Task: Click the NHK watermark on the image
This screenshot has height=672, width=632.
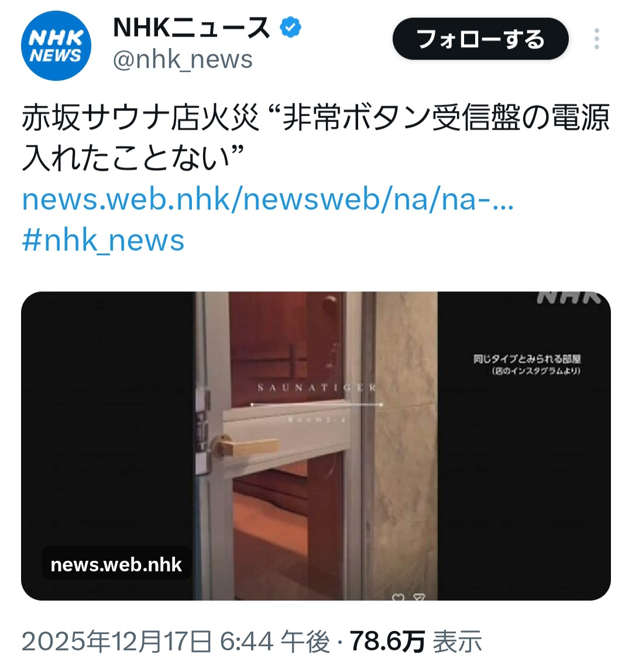Action: [x=569, y=297]
